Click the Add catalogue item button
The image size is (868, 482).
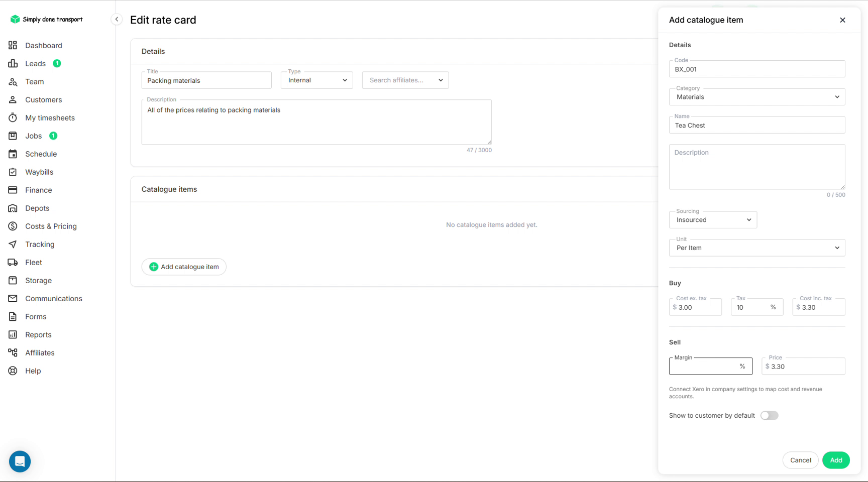[x=184, y=267]
